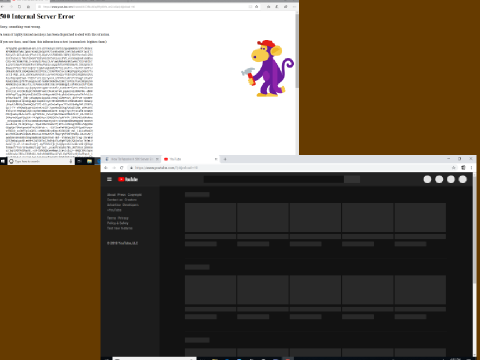
Task: Open the Test new features link
Action: pyautogui.click(x=120, y=228)
